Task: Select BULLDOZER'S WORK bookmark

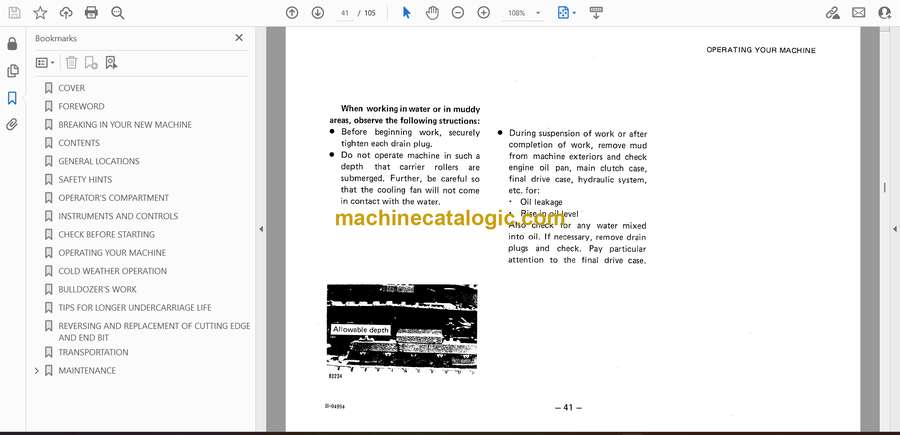Action: (x=97, y=289)
